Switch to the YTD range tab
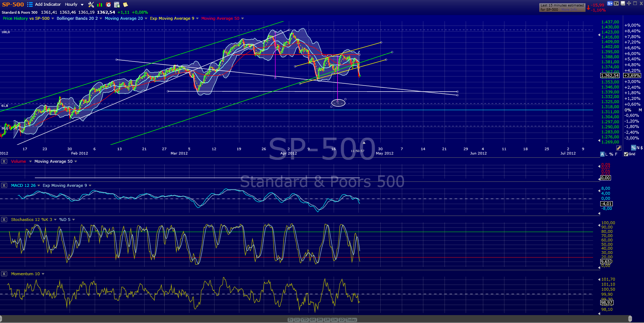Viewport: 644px width, 323px height. pyautogui.click(x=305, y=320)
